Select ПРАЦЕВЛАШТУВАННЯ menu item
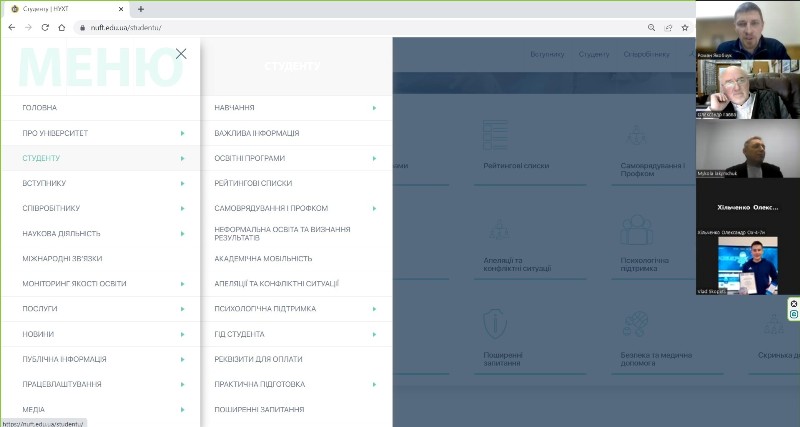 pyautogui.click(x=62, y=384)
